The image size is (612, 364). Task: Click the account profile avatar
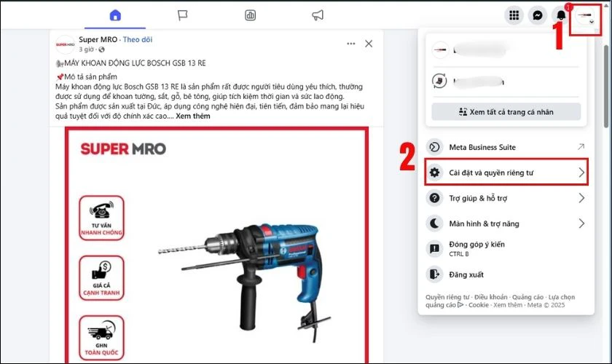pos(584,15)
